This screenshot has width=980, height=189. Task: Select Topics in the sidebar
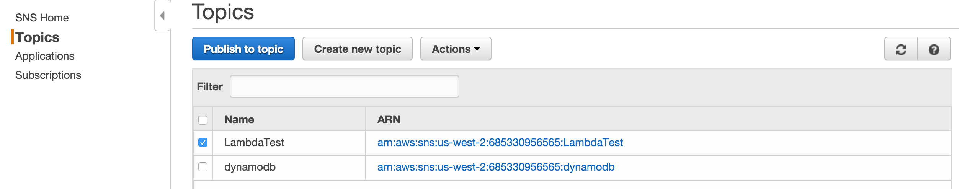(x=38, y=37)
